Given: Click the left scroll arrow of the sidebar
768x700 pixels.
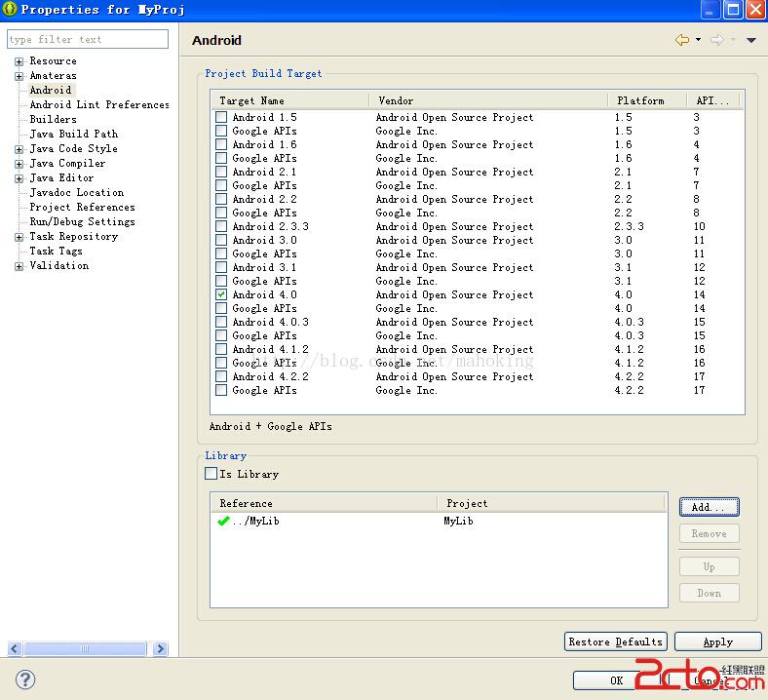Looking at the screenshot, I should click(15, 648).
